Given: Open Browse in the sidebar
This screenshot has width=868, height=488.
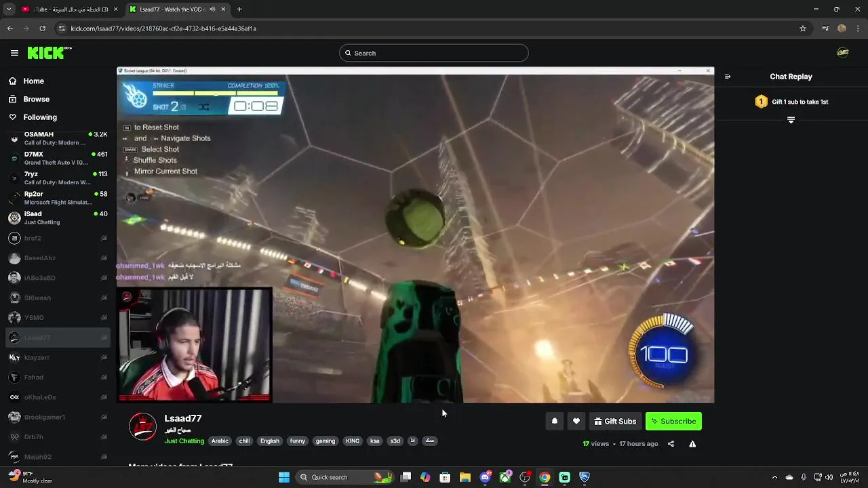Looking at the screenshot, I should tap(36, 99).
